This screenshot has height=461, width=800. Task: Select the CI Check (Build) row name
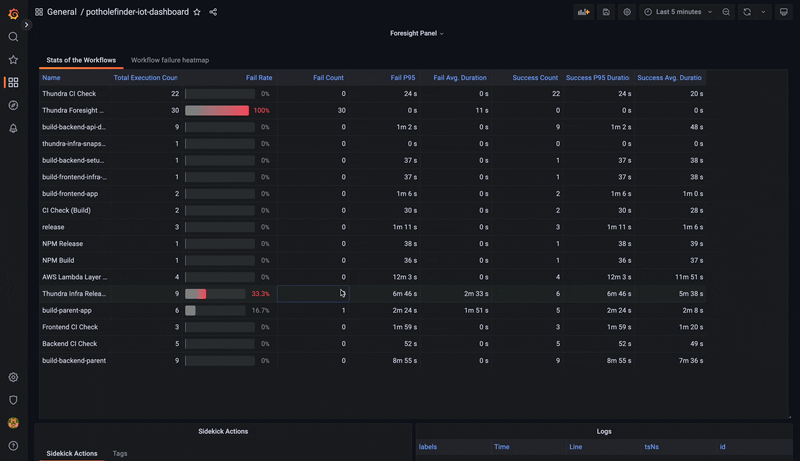click(x=66, y=210)
